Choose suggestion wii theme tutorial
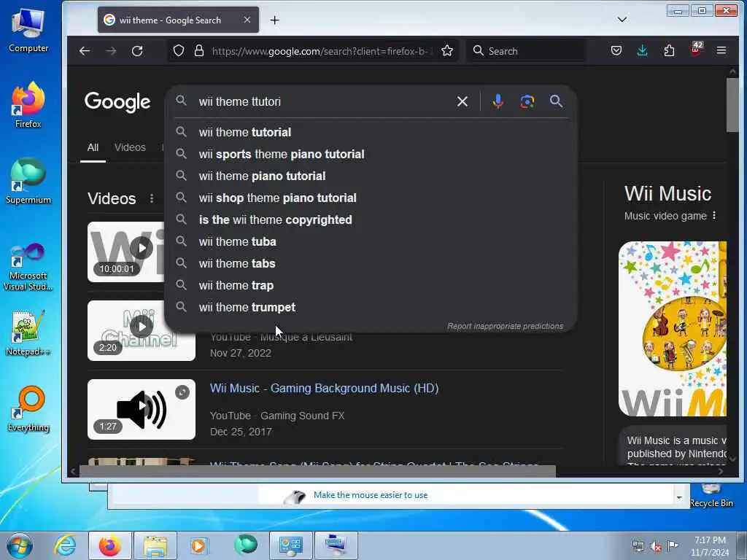This screenshot has width=747, height=560. pos(371,132)
